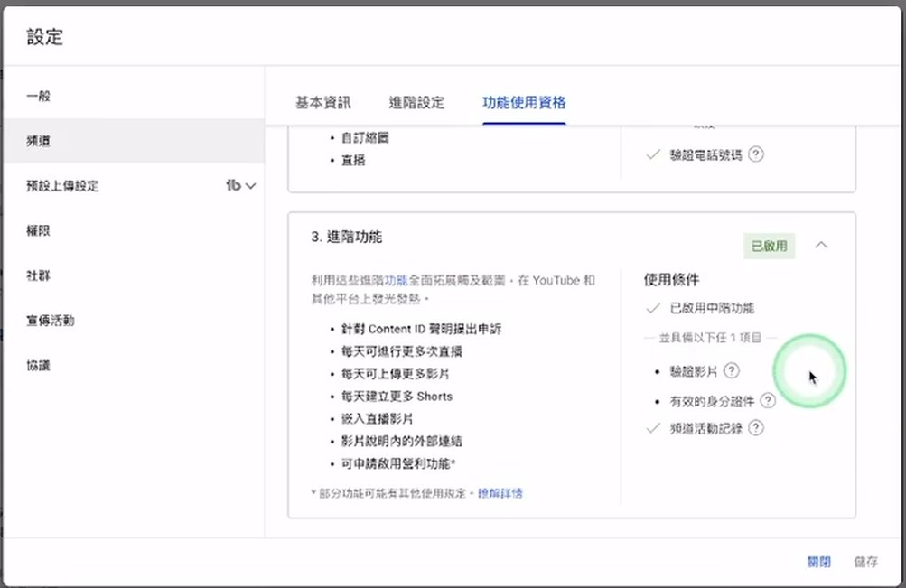
Task: Open the 頻道 settings section
Action: click(134, 141)
